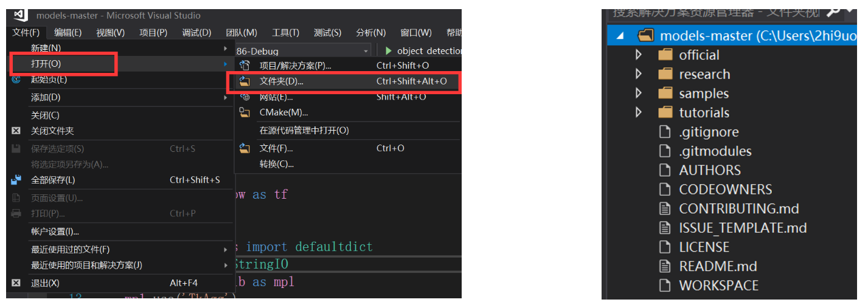
Task: Click the 全部保存 disk icon
Action: [16, 180]
